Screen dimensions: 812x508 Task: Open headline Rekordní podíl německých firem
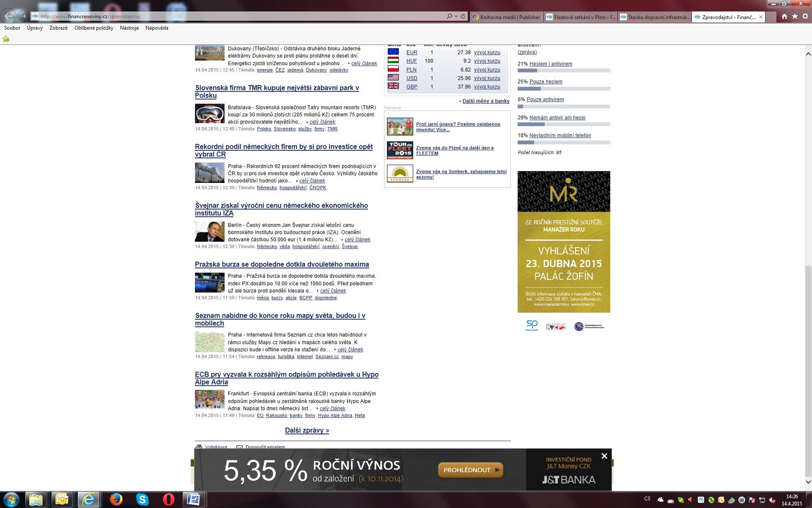point(284,150)
